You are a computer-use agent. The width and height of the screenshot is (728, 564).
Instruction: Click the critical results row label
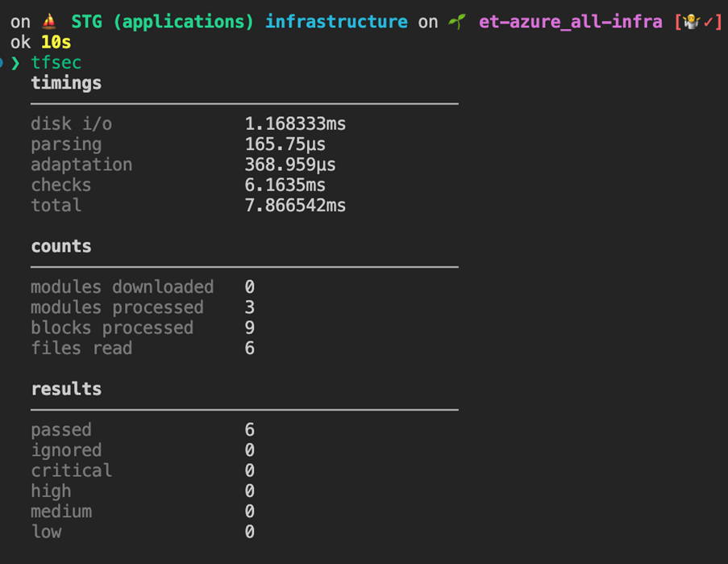tap(72, 470)
